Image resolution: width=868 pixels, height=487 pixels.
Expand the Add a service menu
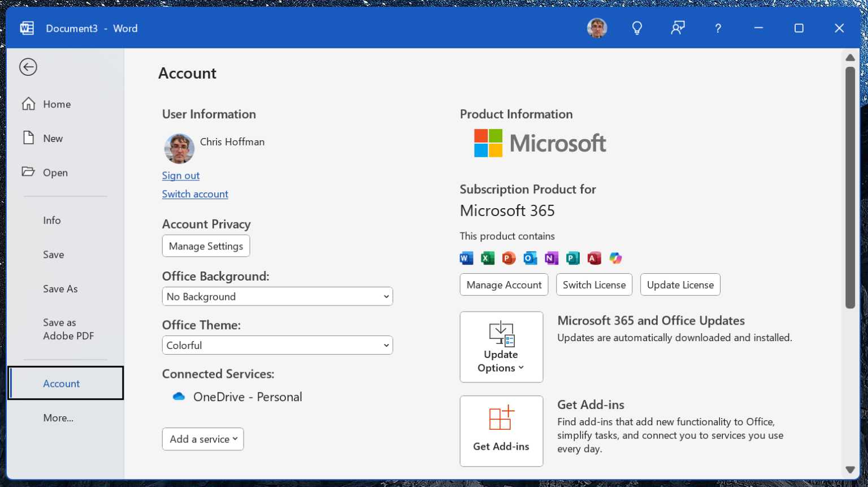[202, 439]
